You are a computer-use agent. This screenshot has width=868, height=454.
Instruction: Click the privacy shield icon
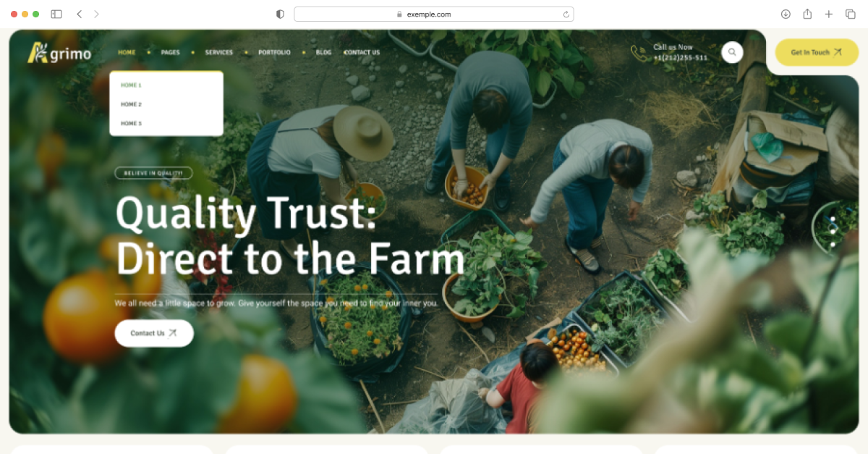point(280,14)
